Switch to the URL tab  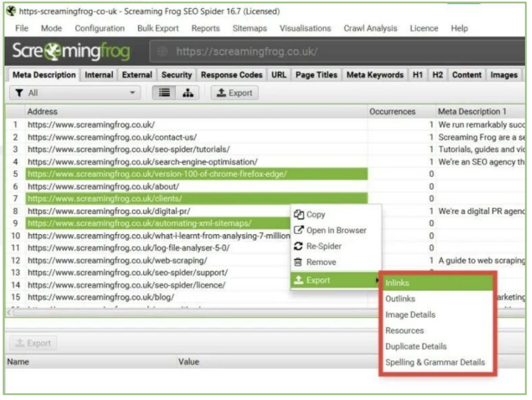tap(279, 75)
